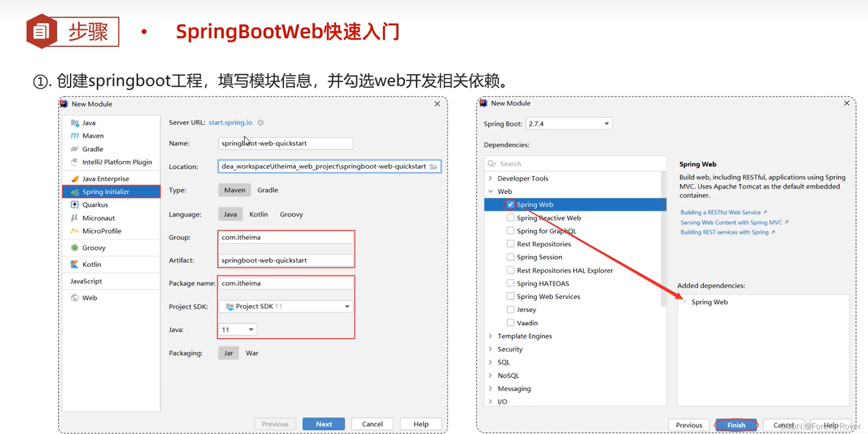Click Help in left New Module dialog

point(421,424)
